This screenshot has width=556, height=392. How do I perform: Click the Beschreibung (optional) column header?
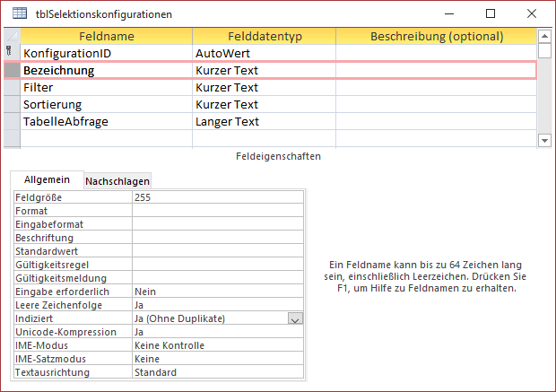tap(437, 36)
